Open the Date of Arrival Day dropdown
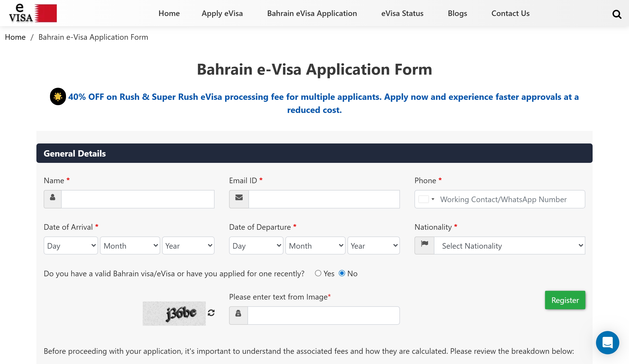The width and height of the screenshot is (629, 364). (71, 245)
